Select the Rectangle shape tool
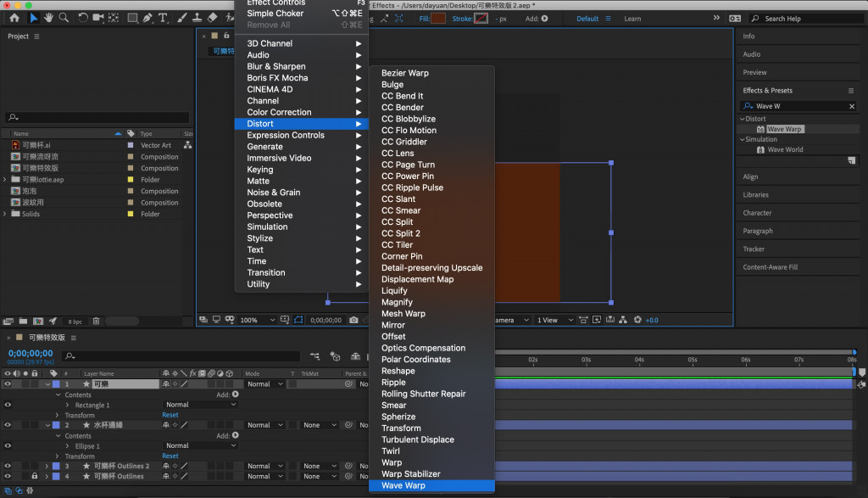Viewport: 868px width, 498px height. click(132, 18)
